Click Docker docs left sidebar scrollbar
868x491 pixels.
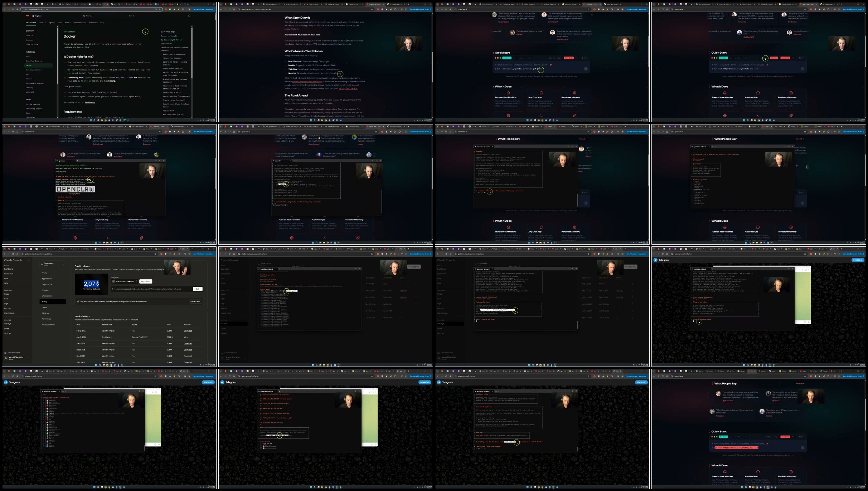58,55
